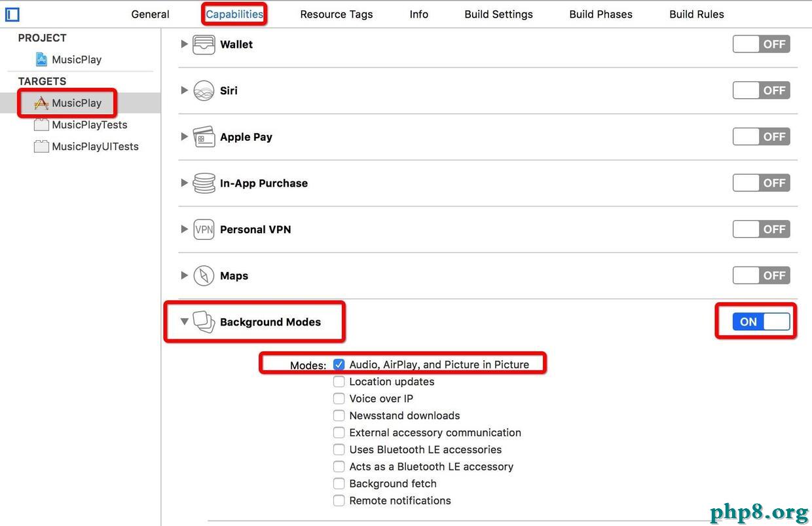812x526 pixels.
Task: Click the Personal VPN icon
Action: tap(204, 229)
